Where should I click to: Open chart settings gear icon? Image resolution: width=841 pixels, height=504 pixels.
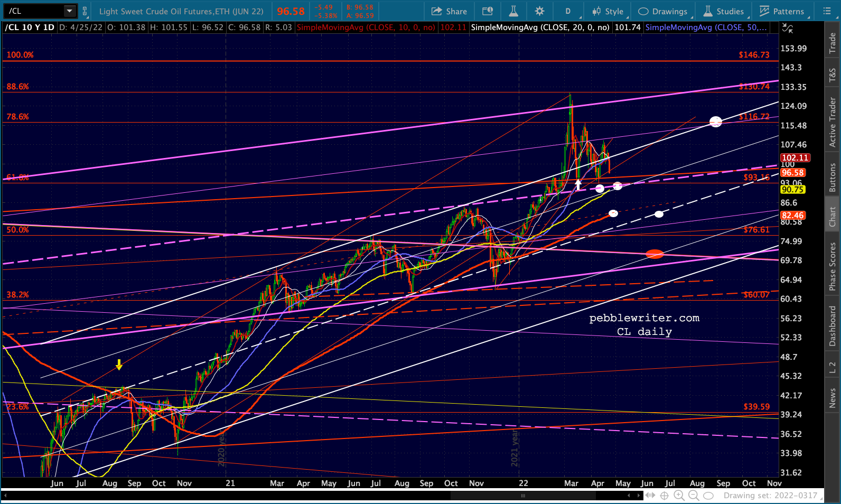[539, 11]
